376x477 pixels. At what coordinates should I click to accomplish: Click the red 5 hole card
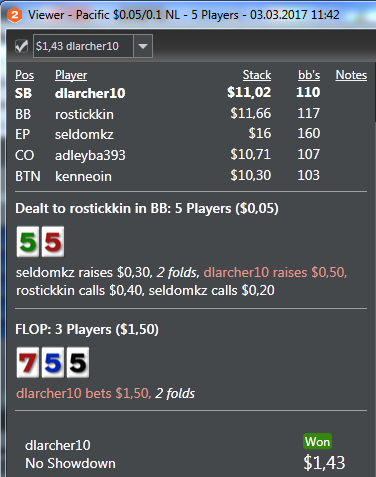[x=53, y=242]
